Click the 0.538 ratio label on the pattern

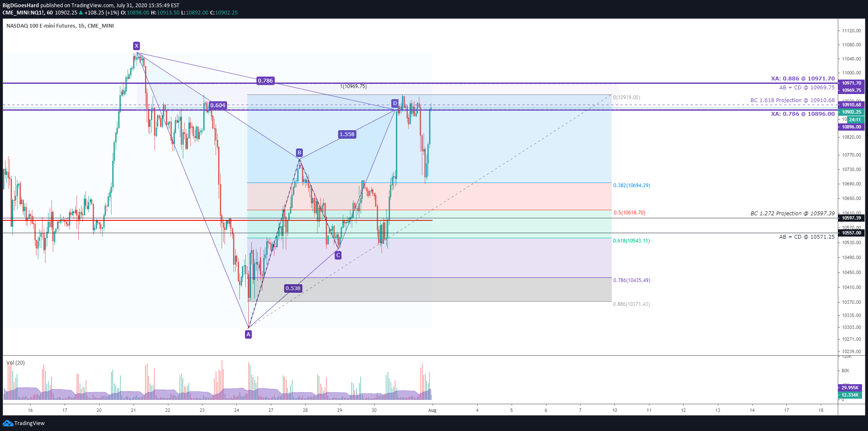click(x=293, y=288)
